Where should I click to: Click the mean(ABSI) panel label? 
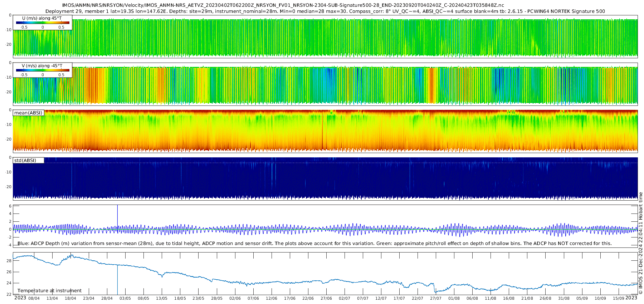(x=28, y=113)
